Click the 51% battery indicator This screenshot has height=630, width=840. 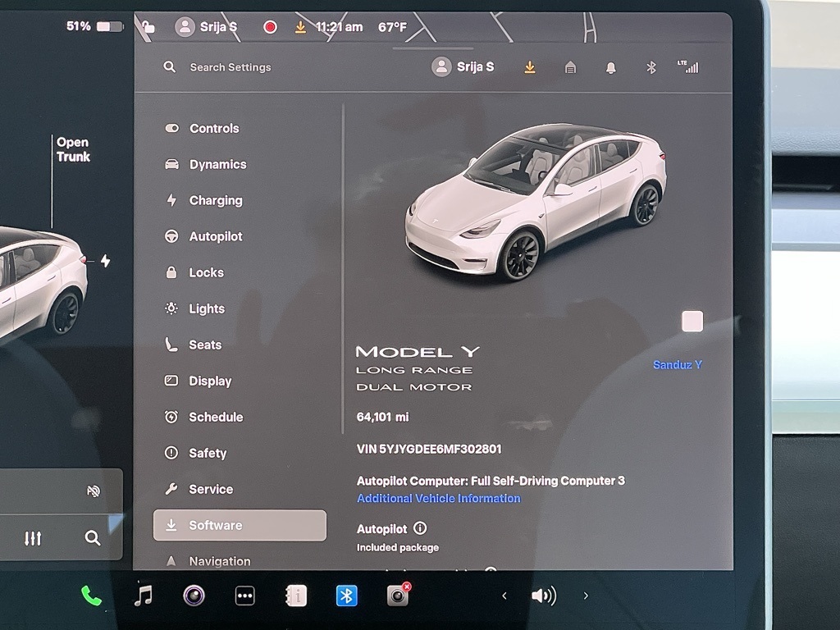pos(95,26)
